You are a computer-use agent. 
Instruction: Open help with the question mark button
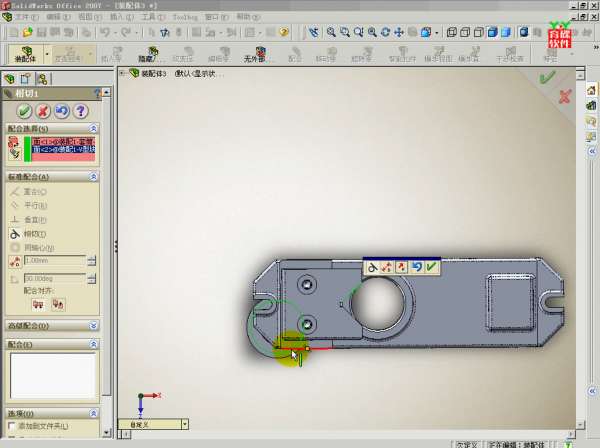click(x=81, y=110)
